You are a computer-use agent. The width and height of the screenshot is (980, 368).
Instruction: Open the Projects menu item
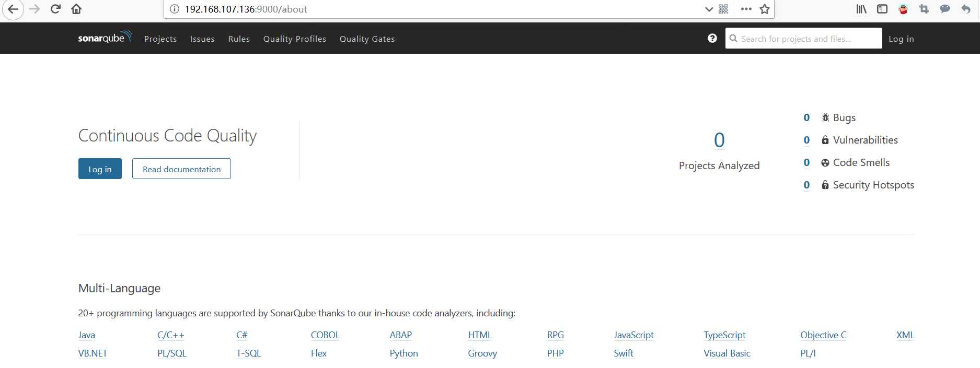(x=160, y=39)
